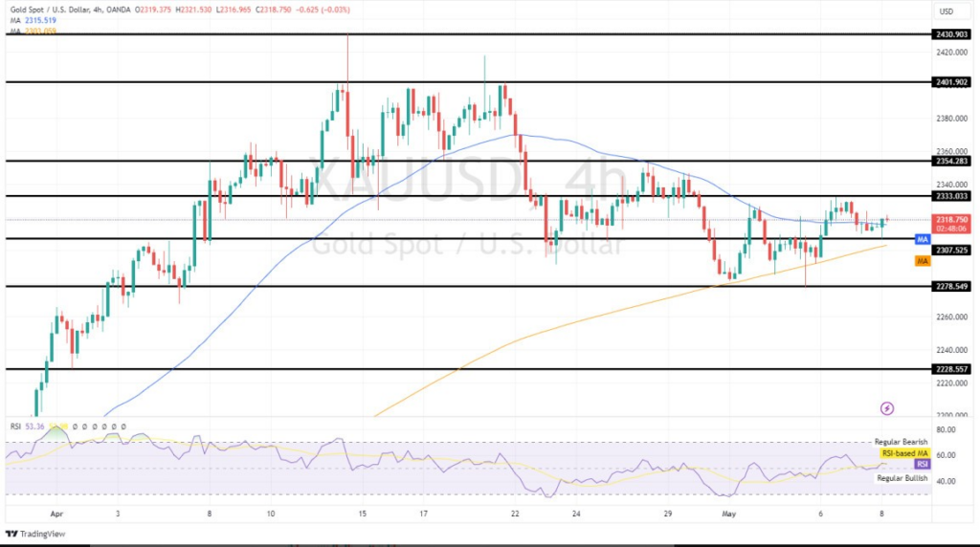Image resolution: width=980 pixels, height=547 pixels.
Task: Select the 2228.557 horizontal level label
Action: point(951,368)
